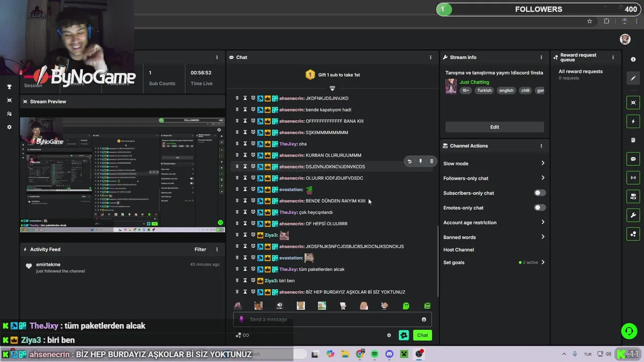Pin the hovered DSJDVNJDKNCVJDNVKCDS message

[421, 161]
